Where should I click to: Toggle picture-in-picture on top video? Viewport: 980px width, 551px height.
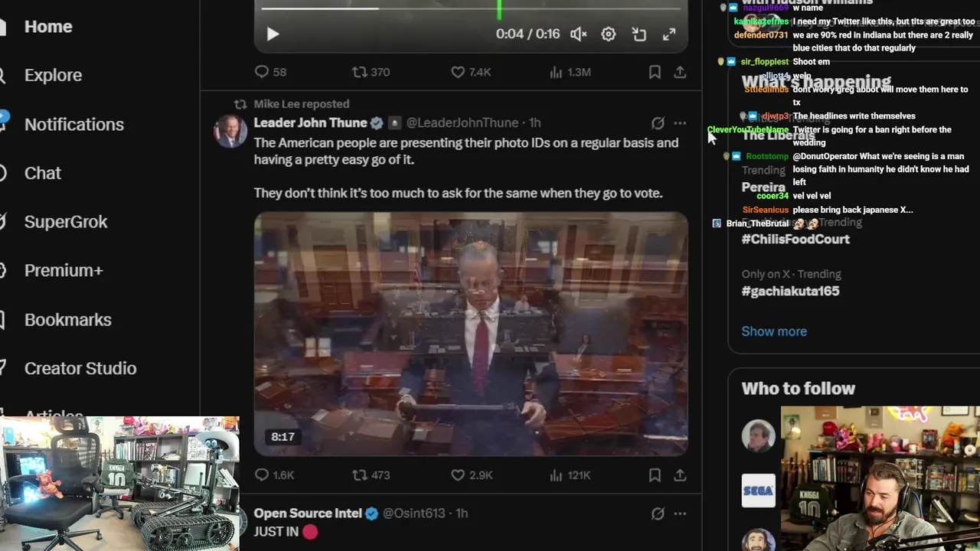coord(639,34)
